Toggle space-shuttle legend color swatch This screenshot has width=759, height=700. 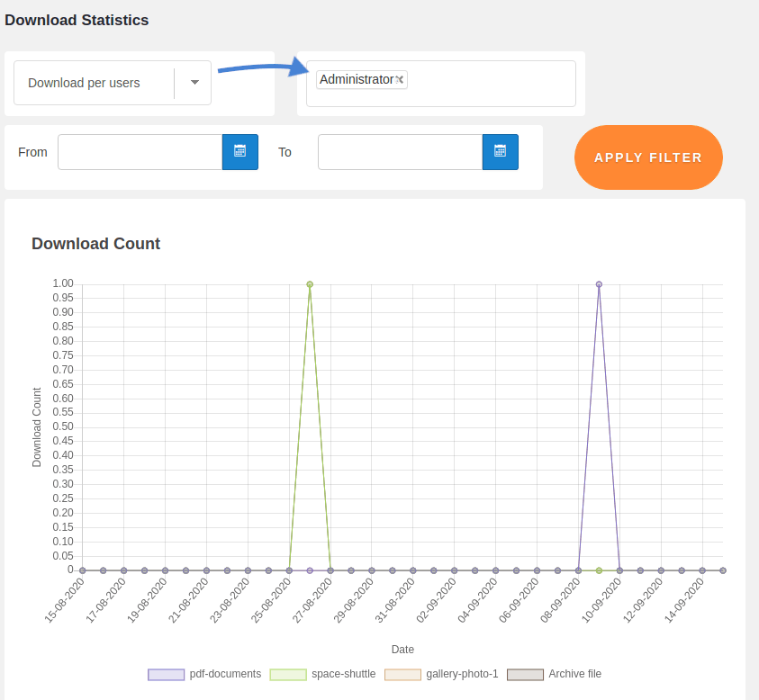[x=289, y=674]
